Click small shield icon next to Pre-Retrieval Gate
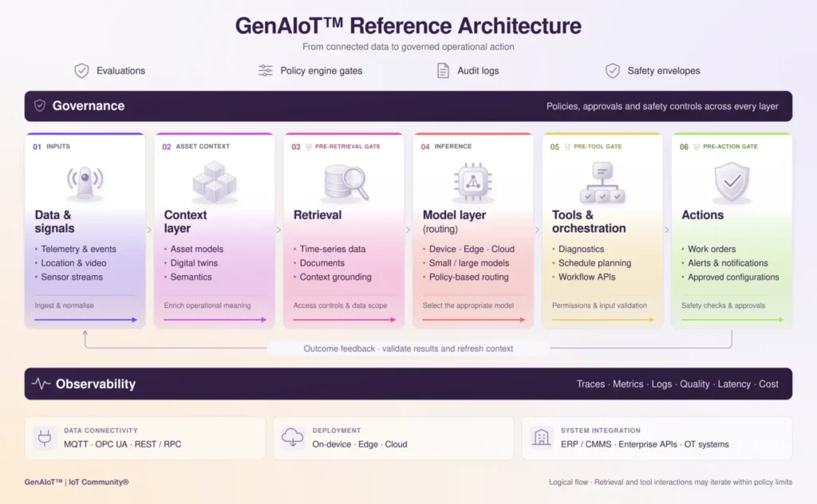The height and width of the screenshot is (504, 817). pyautogui.click(x=309, y=147)
